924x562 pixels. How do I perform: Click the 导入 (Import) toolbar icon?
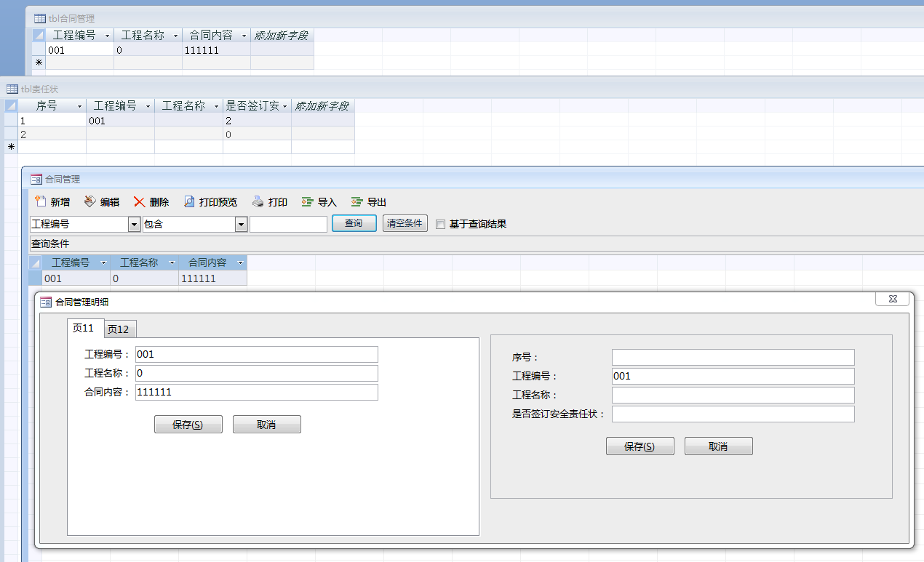308,202
